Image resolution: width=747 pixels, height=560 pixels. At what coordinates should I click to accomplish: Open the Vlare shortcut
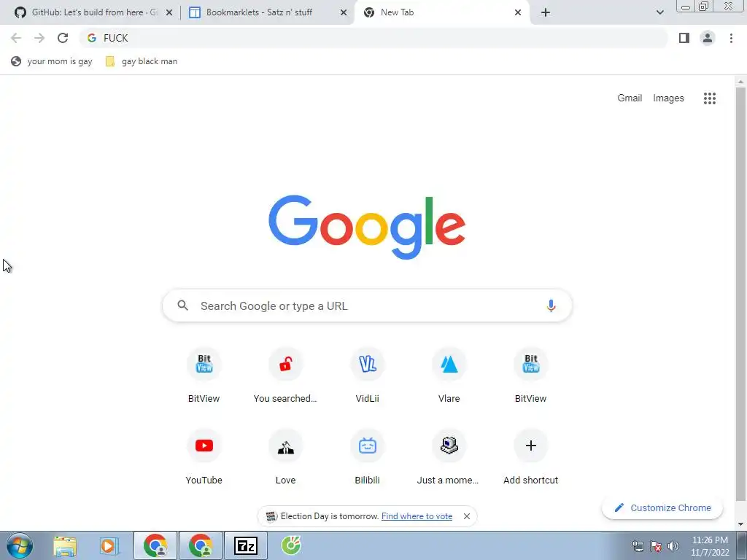click(x=449, y=376)
